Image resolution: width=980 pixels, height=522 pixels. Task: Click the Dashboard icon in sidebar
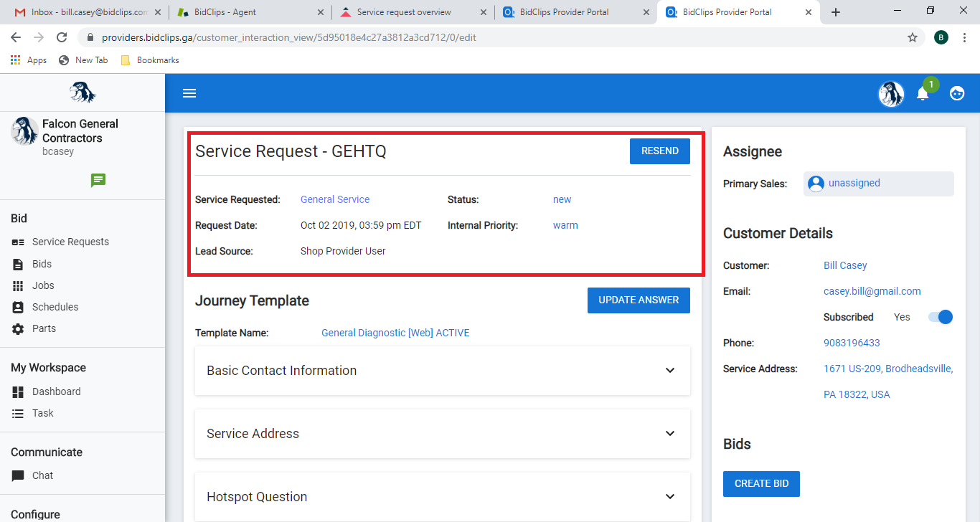18,392
